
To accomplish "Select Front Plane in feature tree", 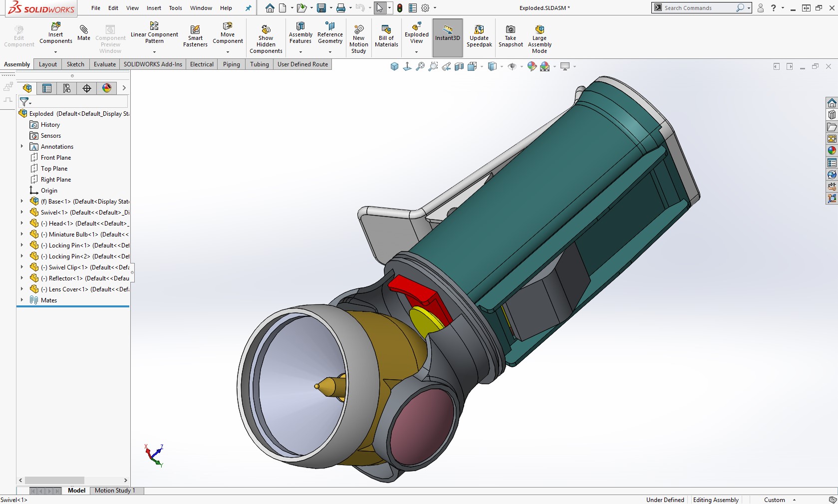I will 56,158.
